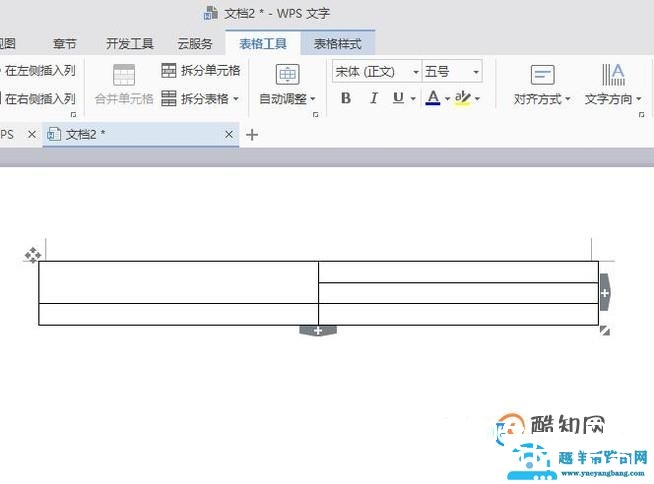Expand the font name dropdown arrow

coord(416,72)
